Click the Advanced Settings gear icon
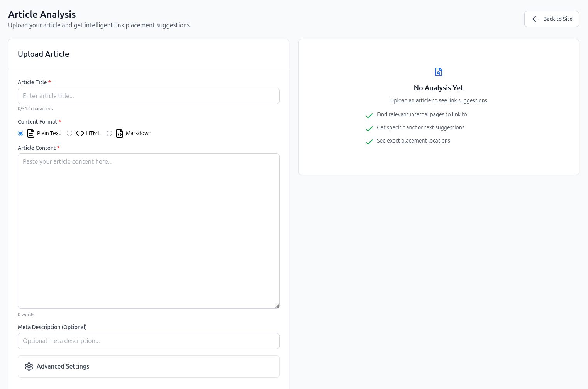The width and height of the screenshot is (588, 389). (29, 367)
